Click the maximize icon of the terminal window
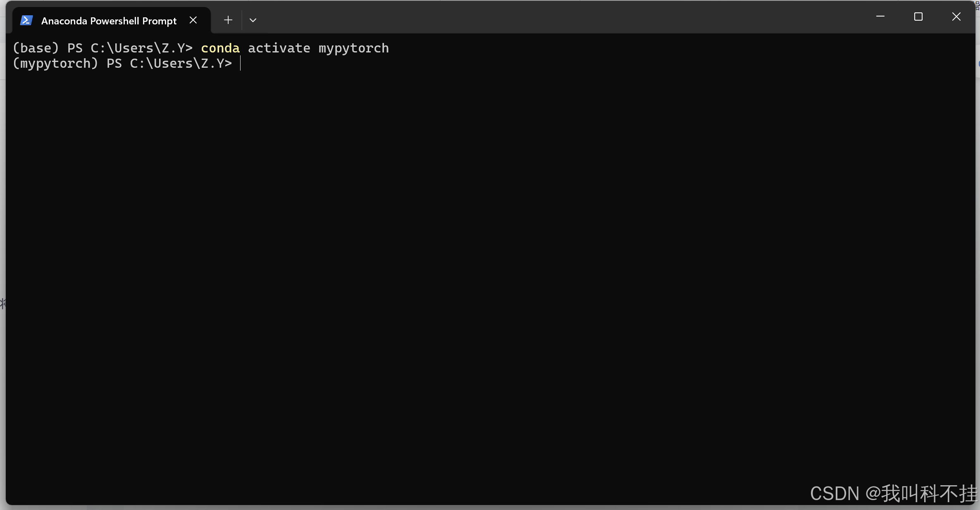The image size is (980, 510). pyautogui.click(x=918, y=17)
